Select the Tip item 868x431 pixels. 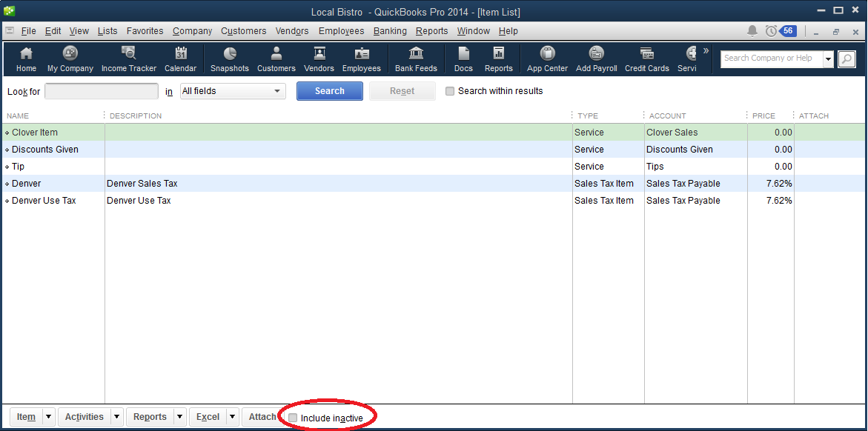[19, 167]
